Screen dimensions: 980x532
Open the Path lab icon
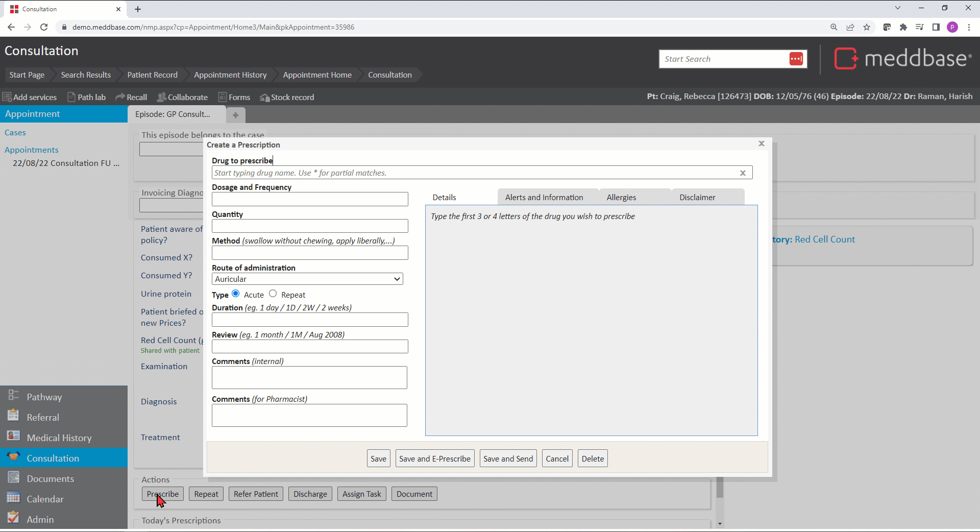click(71, 97)
